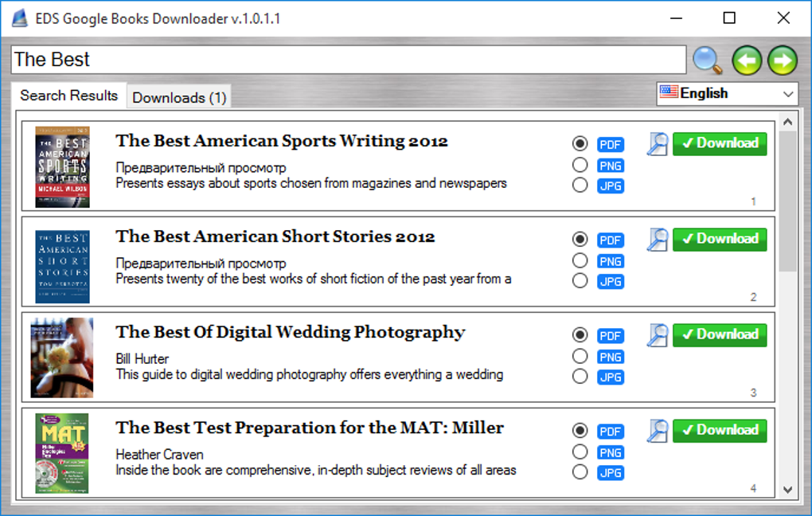
Task: Click the results scrollbar down arrow
Action: coord(787,490)
